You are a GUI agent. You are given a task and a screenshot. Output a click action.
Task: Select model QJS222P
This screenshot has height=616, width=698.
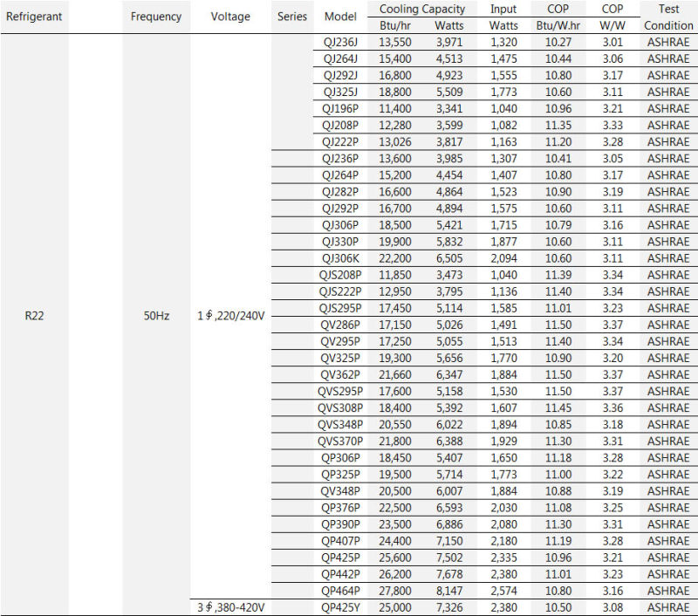click(x=340, y=291)
